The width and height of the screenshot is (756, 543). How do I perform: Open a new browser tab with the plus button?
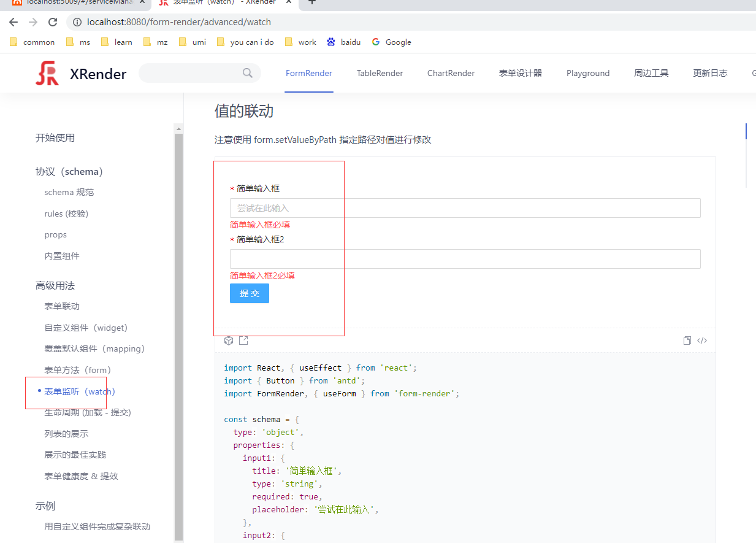312,3
